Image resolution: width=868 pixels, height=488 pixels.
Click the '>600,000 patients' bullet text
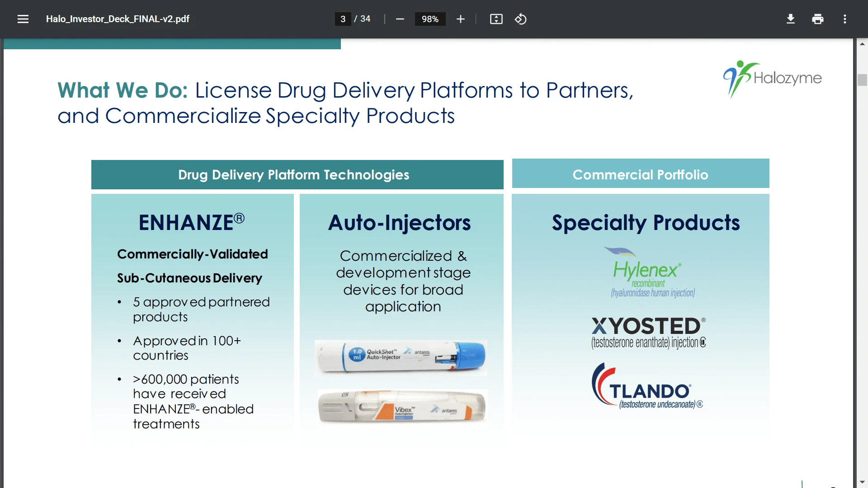193,401
